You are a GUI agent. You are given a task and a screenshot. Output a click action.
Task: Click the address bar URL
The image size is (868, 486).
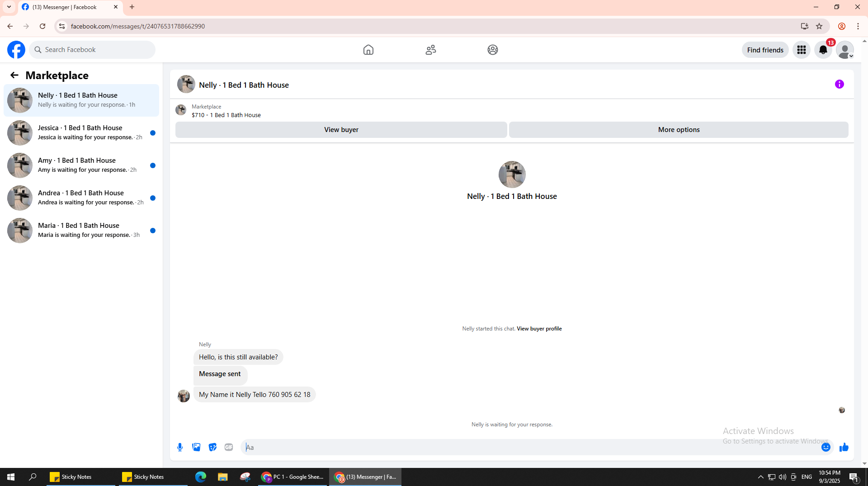click(x=138, y=26)
